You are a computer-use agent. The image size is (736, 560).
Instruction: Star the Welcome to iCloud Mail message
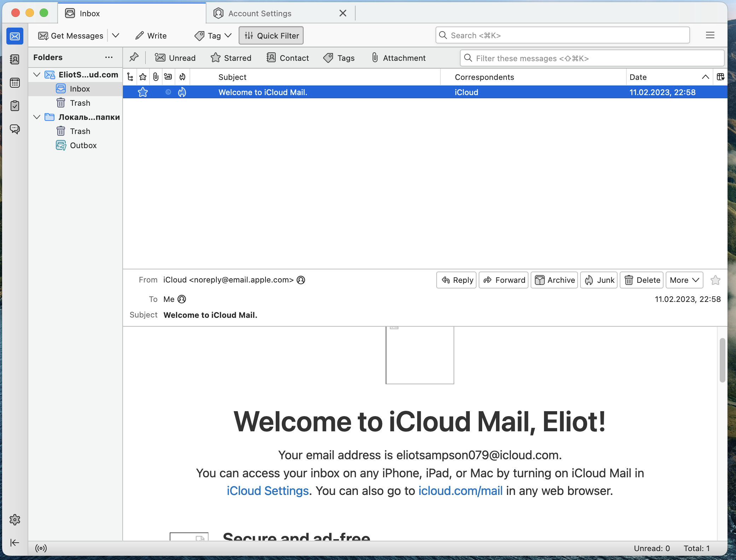pyautogui.click(x=143, y=92)
